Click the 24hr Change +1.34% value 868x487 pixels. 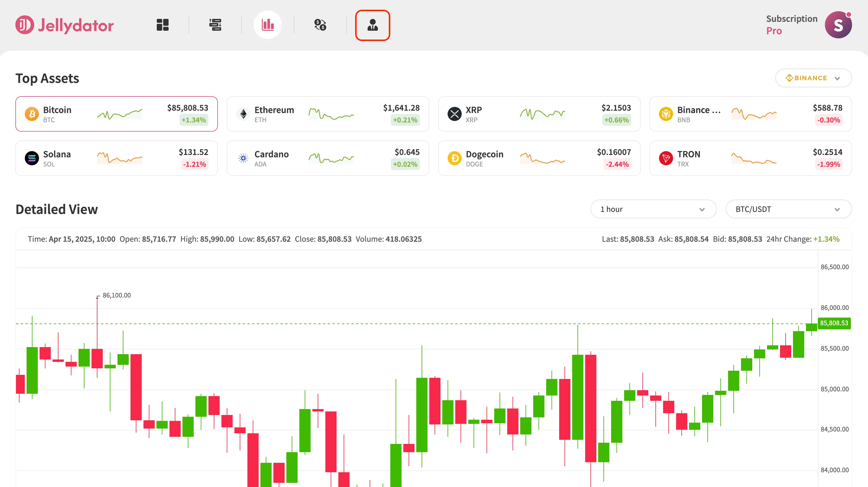click(826, 239)
